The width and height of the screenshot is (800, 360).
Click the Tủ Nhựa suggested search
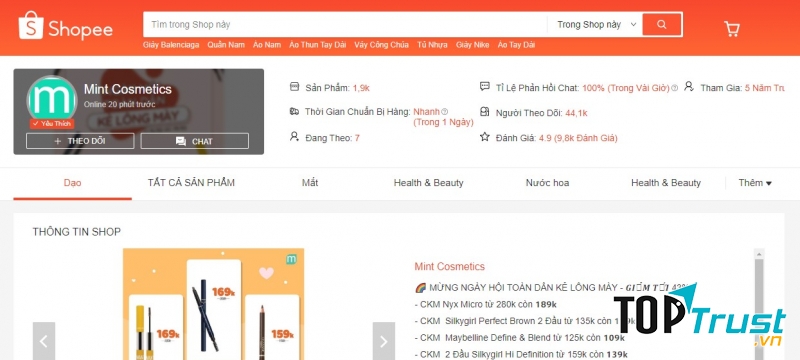[432, 45]
